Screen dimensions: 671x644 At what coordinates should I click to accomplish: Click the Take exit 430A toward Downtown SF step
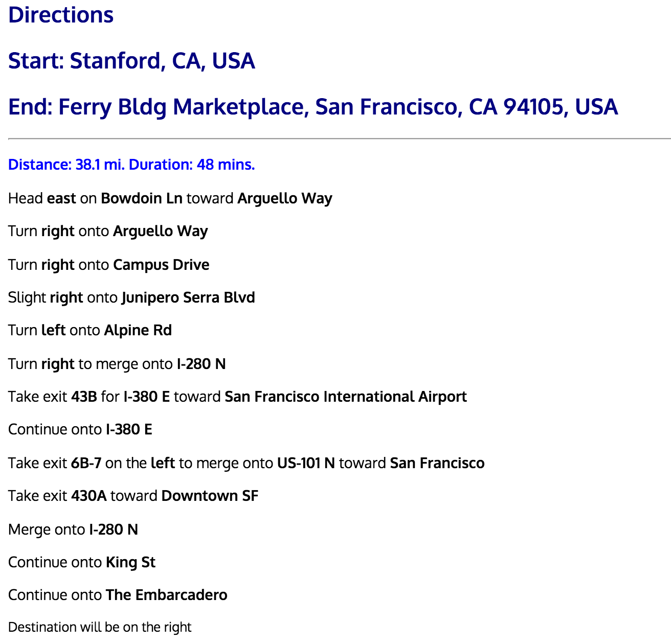(x=133, y=496)
